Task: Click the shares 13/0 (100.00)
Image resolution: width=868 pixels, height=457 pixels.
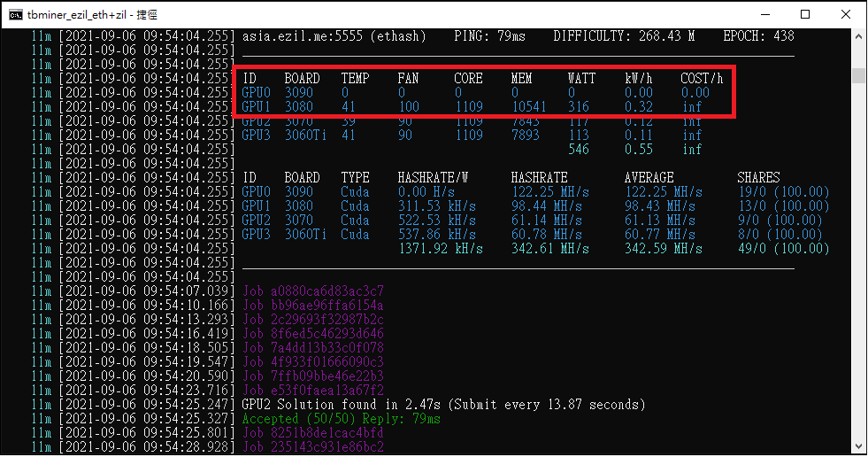Action: tap(783, 206)
